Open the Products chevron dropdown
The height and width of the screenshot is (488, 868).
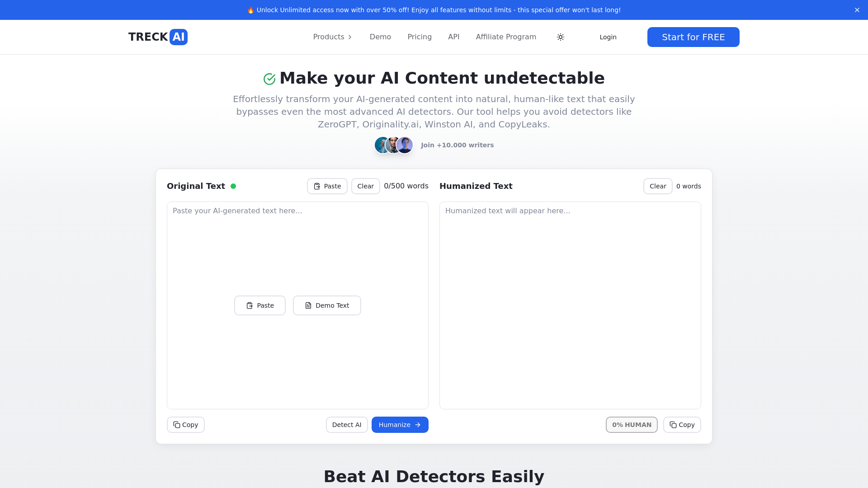[x=350, y=37]
